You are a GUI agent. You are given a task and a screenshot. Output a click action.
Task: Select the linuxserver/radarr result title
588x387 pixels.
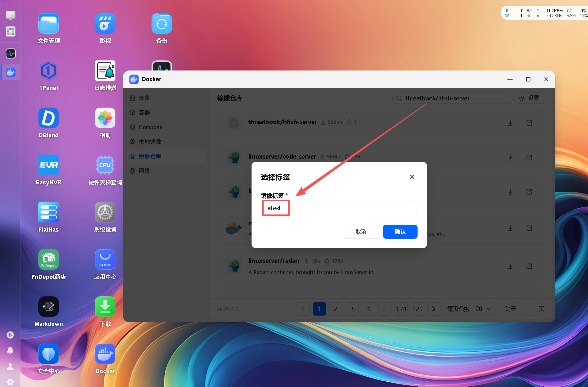pyautogui.click(x=274, y=261)
